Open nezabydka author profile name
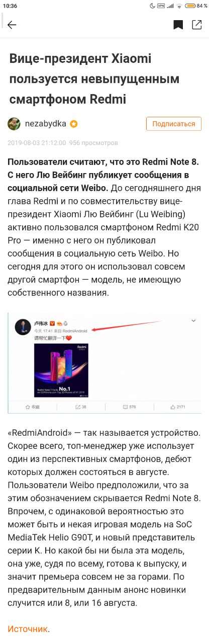Screen dimensions: 209x644 click(46, 124)
